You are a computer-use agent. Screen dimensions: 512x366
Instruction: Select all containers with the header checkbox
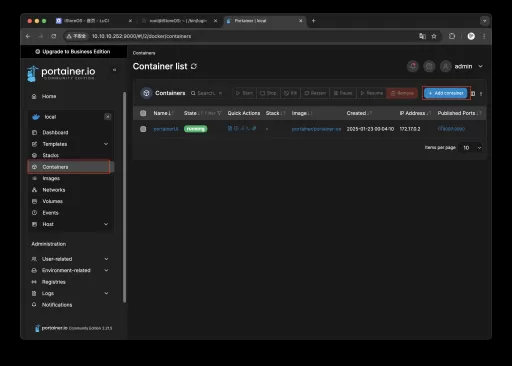(143, 113)
